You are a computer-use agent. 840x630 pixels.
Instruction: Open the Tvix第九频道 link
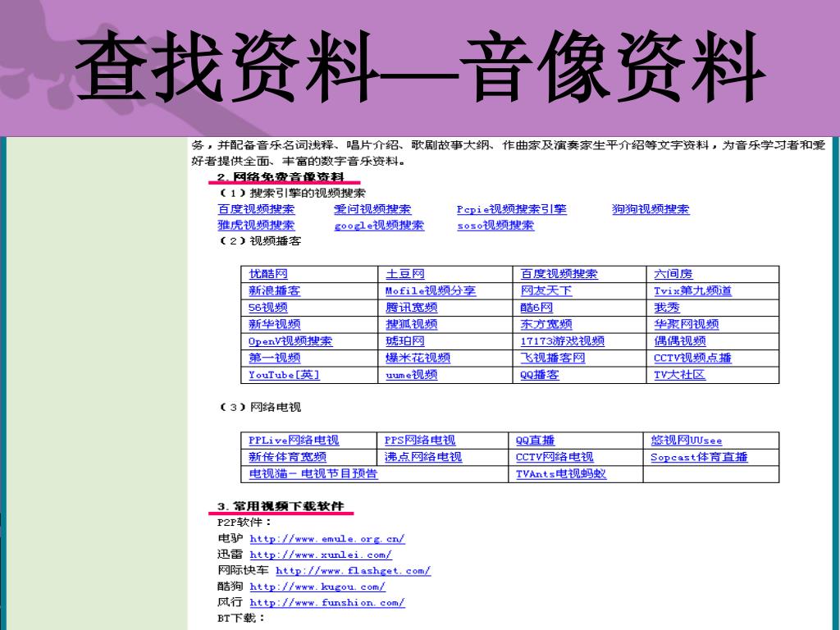pos(692,290)
